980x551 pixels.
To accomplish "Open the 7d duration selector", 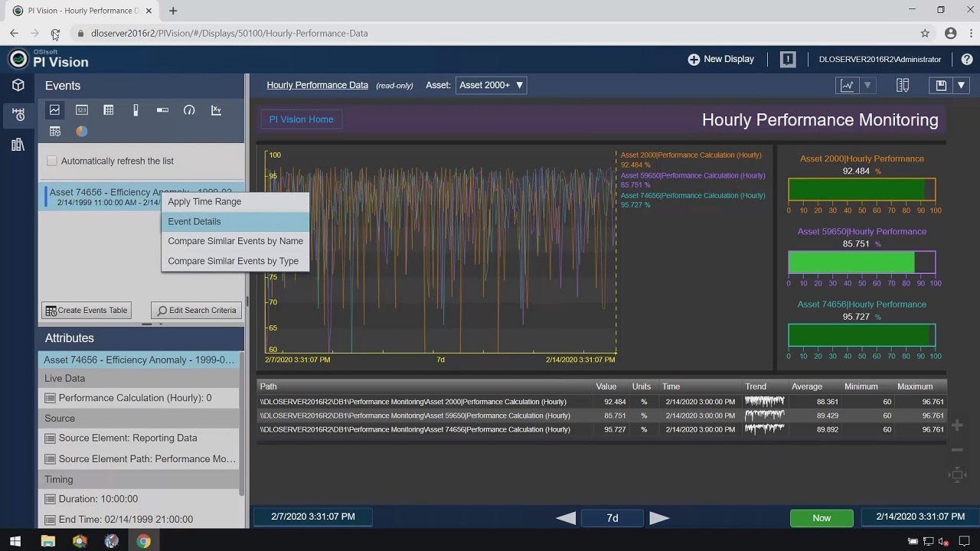I will click(612, 518).
